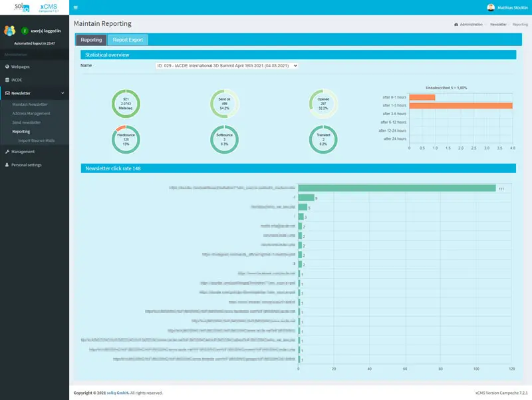Switch to the Report Export tab
532x400 pixels.
127,40
